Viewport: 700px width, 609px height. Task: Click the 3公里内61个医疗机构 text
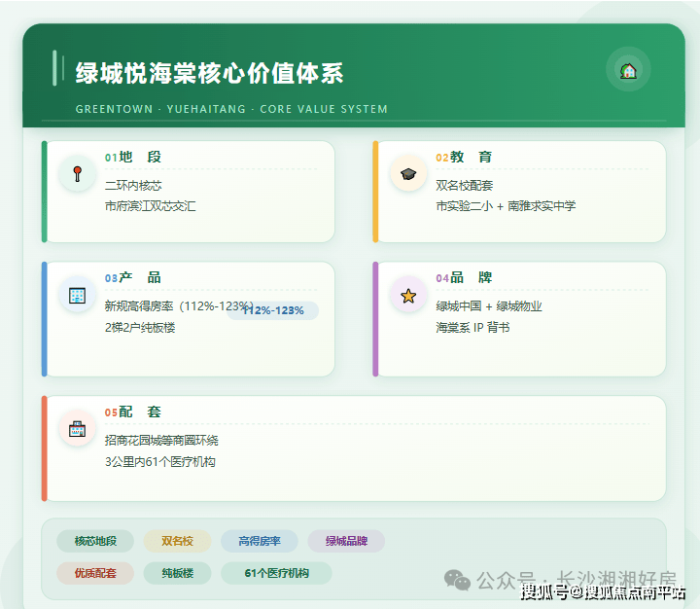[160, 462]
